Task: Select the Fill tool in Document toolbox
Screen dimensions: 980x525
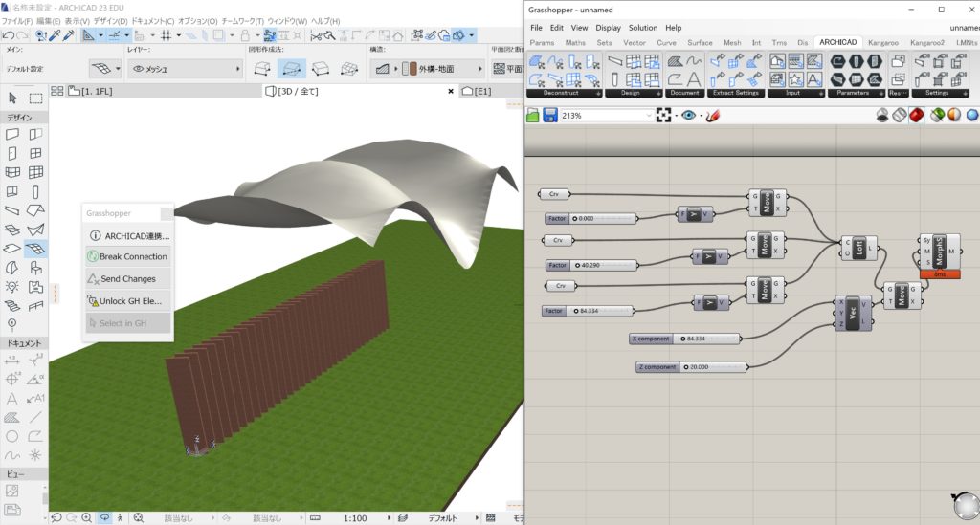Action: pos(12,418)
